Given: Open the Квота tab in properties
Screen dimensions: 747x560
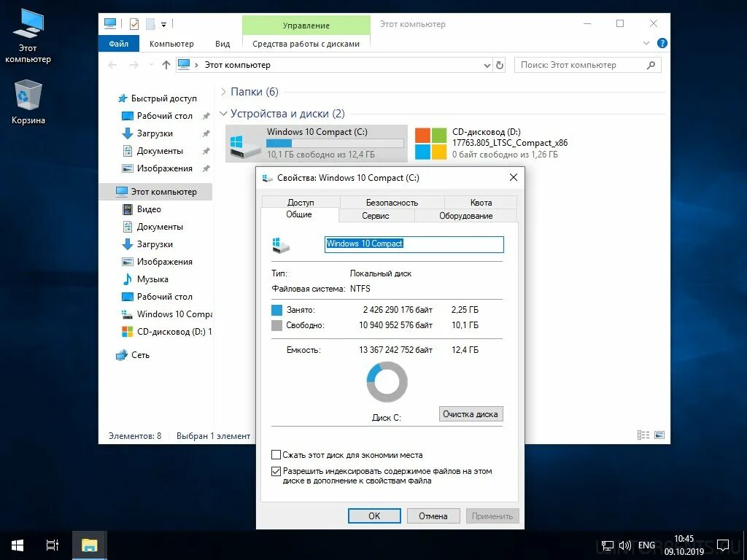Looking at the screenshot, I should click(x=481, y=203).
